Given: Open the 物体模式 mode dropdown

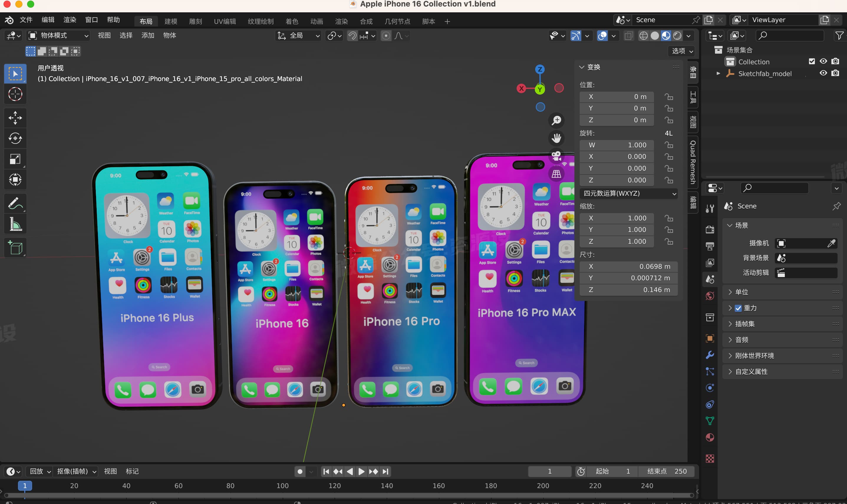Looking at the screenshot, I should [58, 36].
